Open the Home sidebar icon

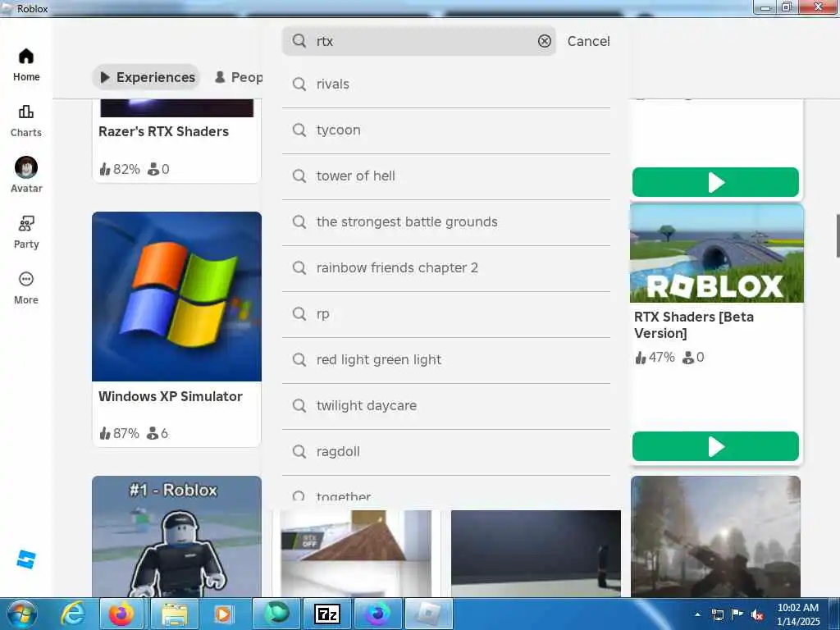coord(25,57)
